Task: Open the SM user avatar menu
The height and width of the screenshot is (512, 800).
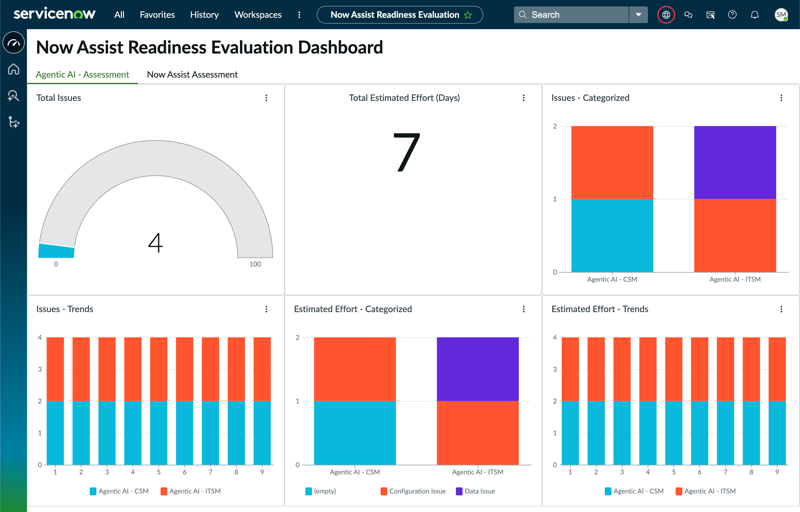Action: click(781, 15)
